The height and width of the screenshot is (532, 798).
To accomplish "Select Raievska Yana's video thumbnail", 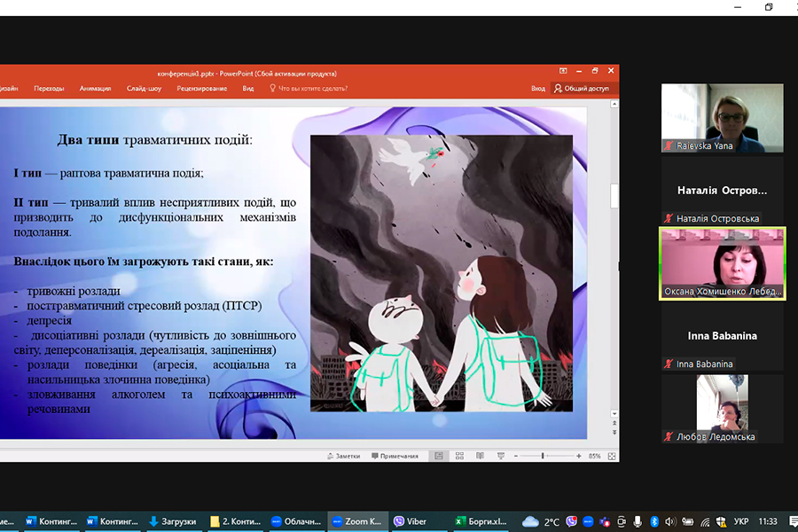I will click(x=722, y=118).
